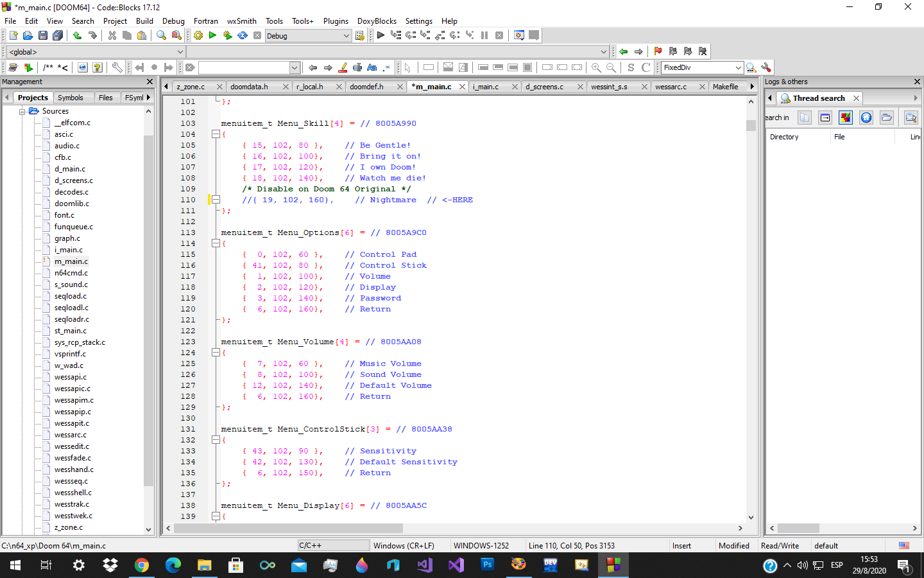Run thread search beside FixedDiv box
This screenshot has height=578, width=924.
751,67
